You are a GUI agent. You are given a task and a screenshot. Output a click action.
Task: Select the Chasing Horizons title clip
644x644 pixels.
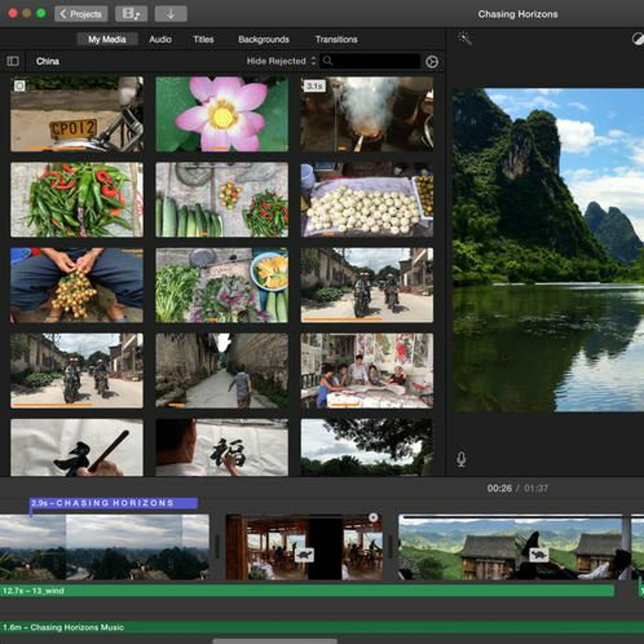point(113,503)
